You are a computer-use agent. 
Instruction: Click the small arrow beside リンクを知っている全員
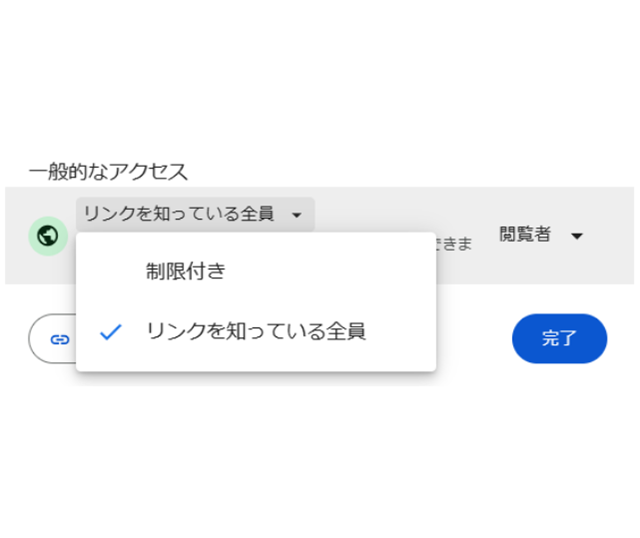[296, 215]
